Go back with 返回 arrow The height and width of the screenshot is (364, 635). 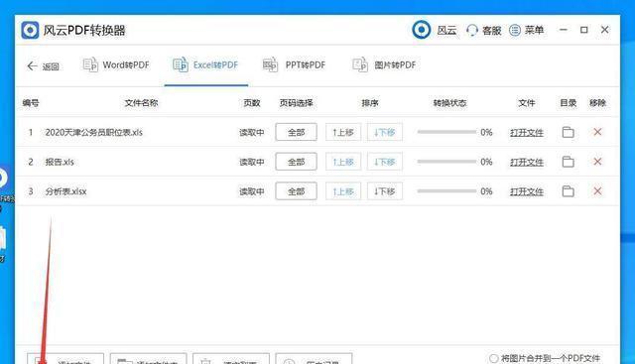[x=43, y=66]
